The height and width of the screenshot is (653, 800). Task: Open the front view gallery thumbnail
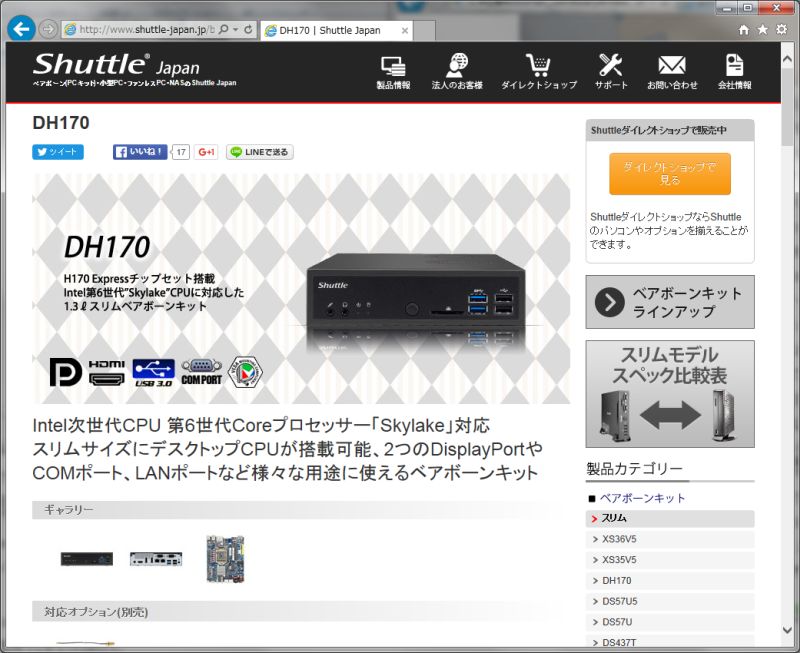point(87,559)
